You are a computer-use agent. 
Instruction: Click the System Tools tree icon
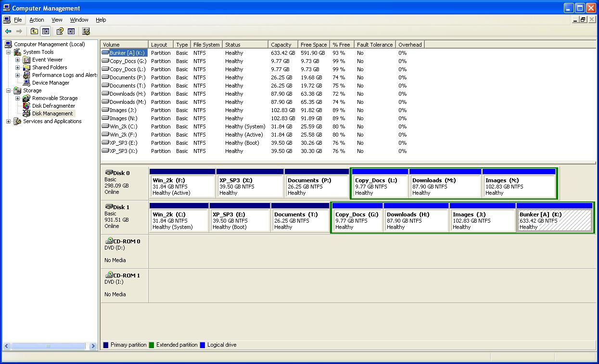click(x=17, y=52)
